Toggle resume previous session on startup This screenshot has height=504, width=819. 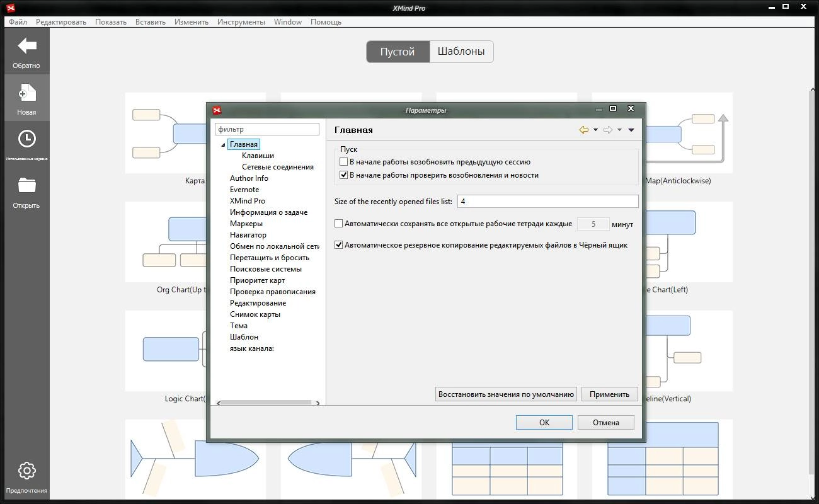343,162
